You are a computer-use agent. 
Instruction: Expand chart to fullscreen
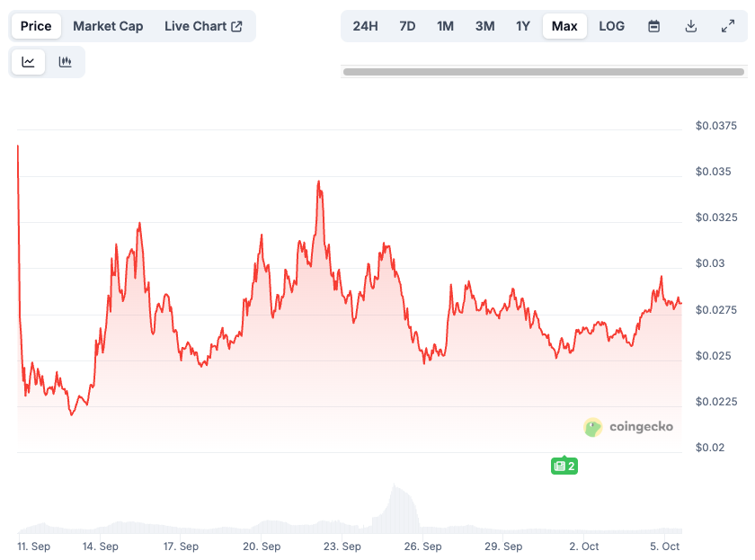(728, 26)
